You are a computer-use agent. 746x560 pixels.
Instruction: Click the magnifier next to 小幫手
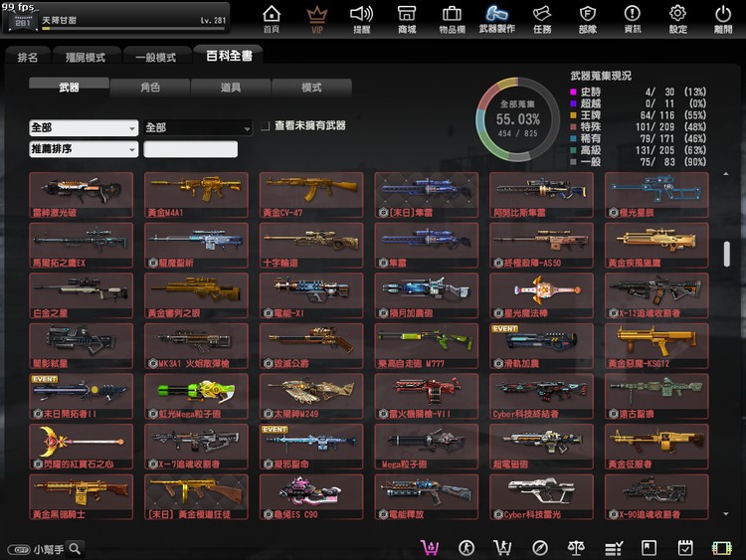75,549
